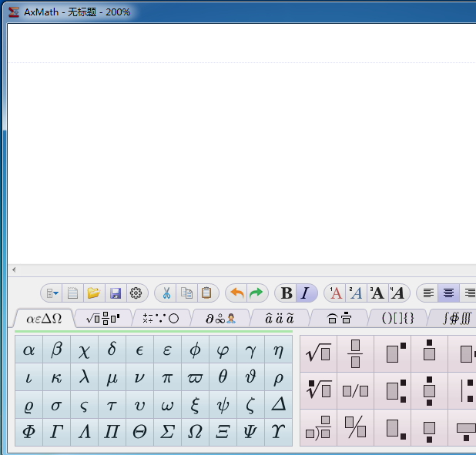Viewport: 476px width, 455px height.
Task: Insert long division template
Action: (x=318, y=428)
